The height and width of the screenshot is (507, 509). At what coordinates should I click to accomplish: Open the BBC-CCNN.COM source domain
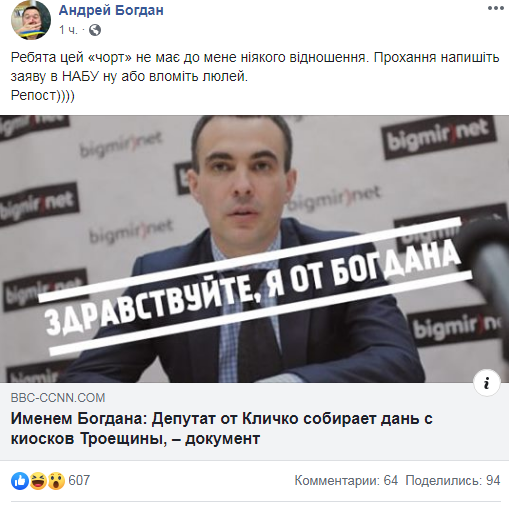pyautogui.click(x=58, y=398)
